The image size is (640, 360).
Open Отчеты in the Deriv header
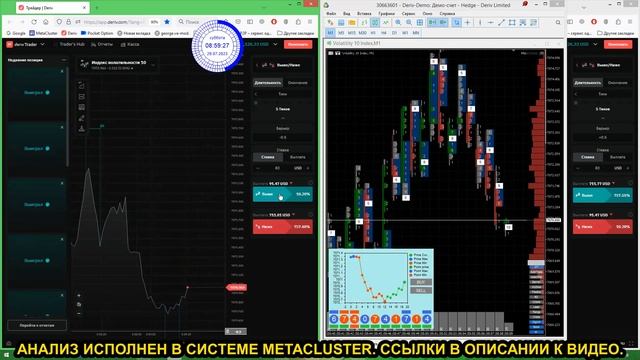pyautogui.click(x=102, y=44)
